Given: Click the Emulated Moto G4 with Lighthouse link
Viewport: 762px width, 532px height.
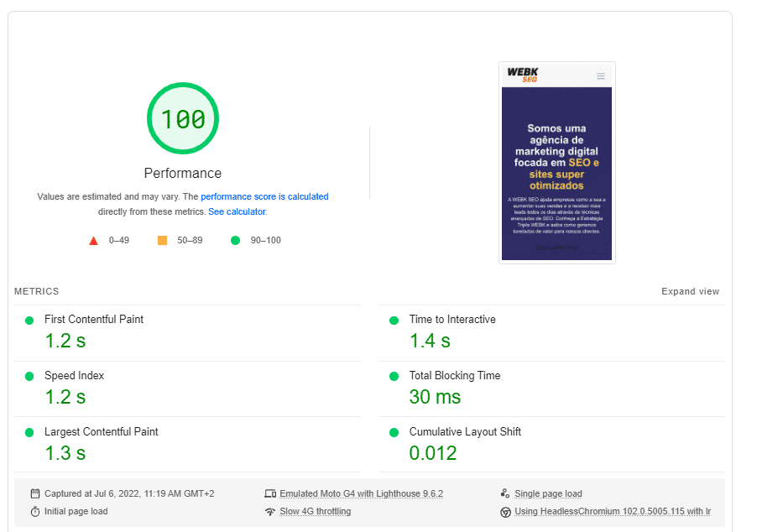Looking at the screenshot, I should [x=361, y=493].
